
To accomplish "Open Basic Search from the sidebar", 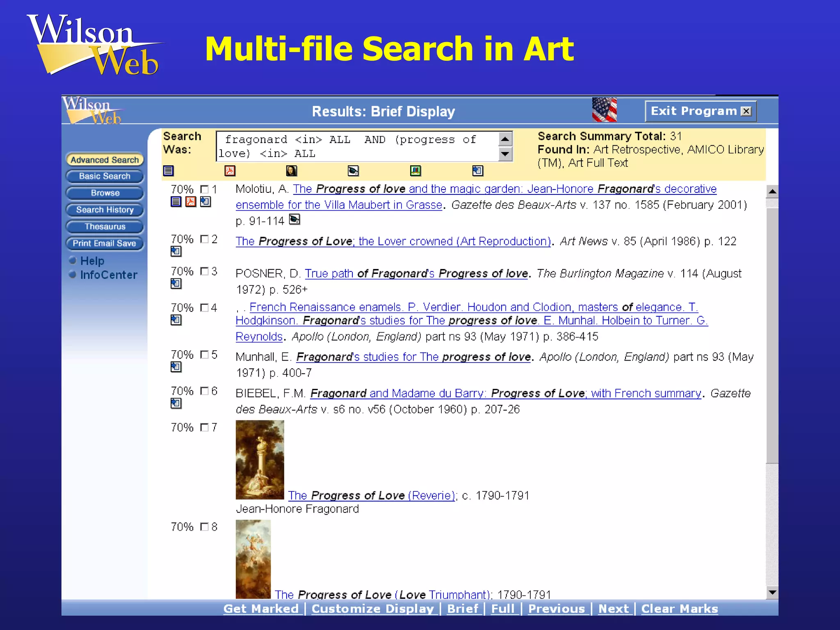I will point(105,176).
